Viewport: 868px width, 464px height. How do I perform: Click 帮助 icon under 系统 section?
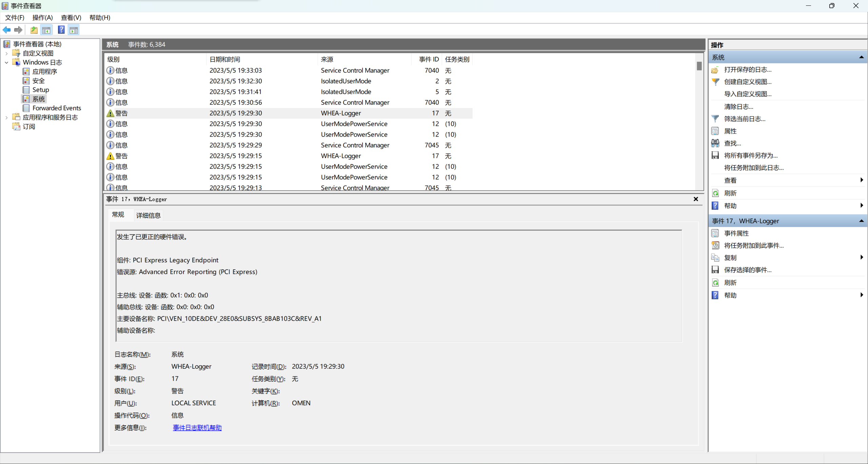tap(715, 206)
